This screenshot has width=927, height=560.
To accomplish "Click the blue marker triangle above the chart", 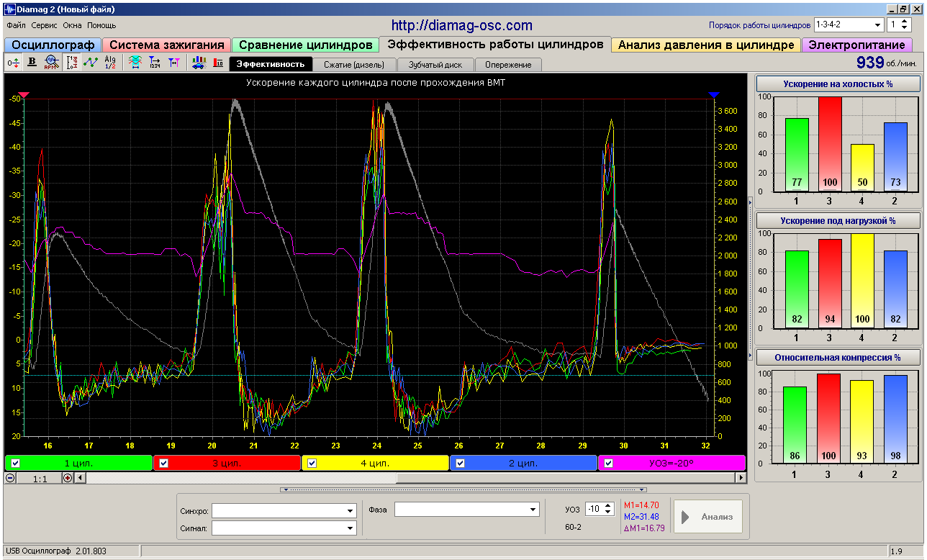I will [713, 94].
